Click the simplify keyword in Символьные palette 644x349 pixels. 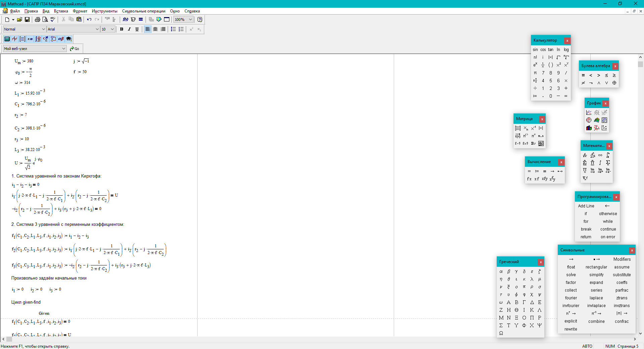[x=596, y=275]
